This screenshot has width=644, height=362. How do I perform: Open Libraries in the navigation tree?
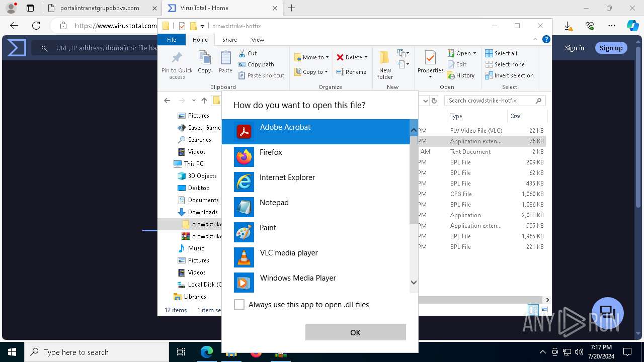point(190,297)
